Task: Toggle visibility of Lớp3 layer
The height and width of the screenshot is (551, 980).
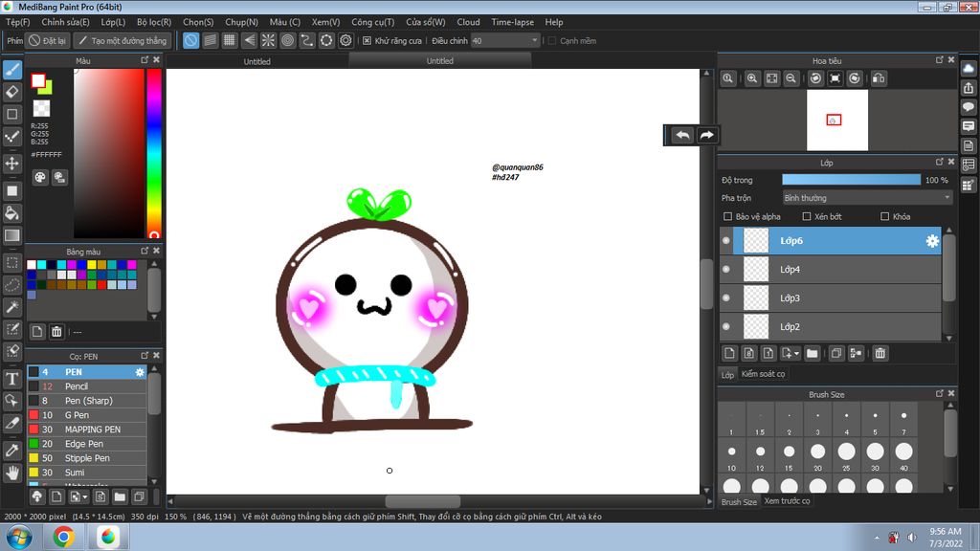Action: [726, 298]
